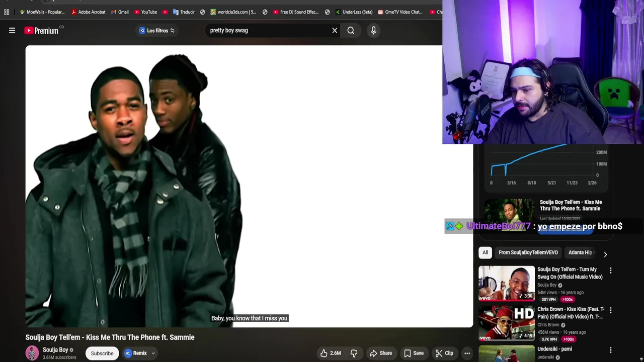This screenshot has width=644, height=362.
Task: Open the Adobe Acrobat bookmark
Action: pyautogui.click(x=89, y=12)
